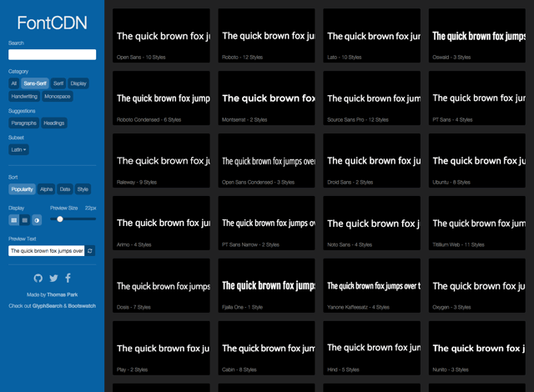Switch to list display icon

pyautogui.click(x=25, y=220)
